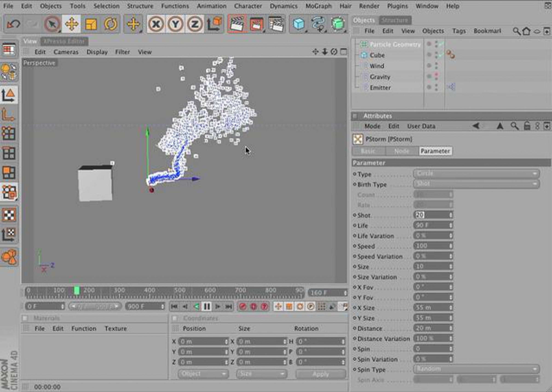Click the Undo arrow icon

[13, 24]
